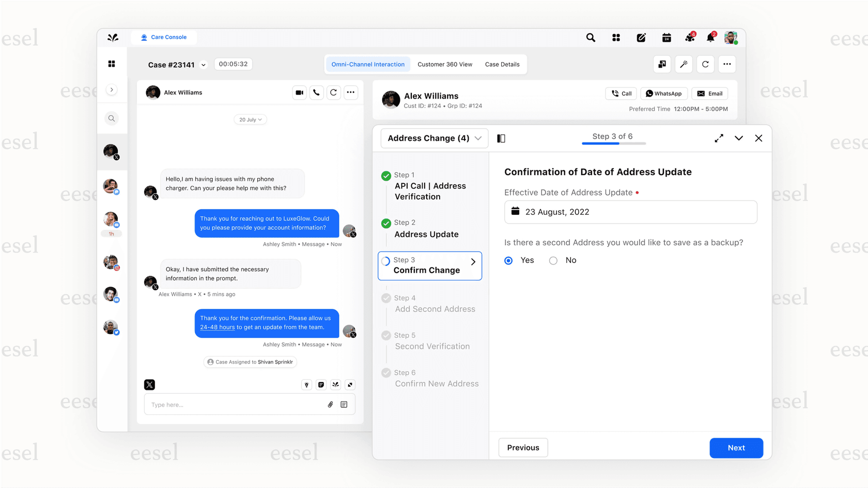Open notifications via the bell icon
Screen dimensions: 868x488
coord(710,38)
